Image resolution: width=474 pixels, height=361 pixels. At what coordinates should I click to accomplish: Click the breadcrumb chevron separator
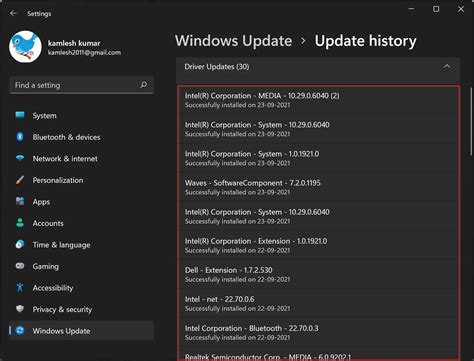[x=303, y=41]
